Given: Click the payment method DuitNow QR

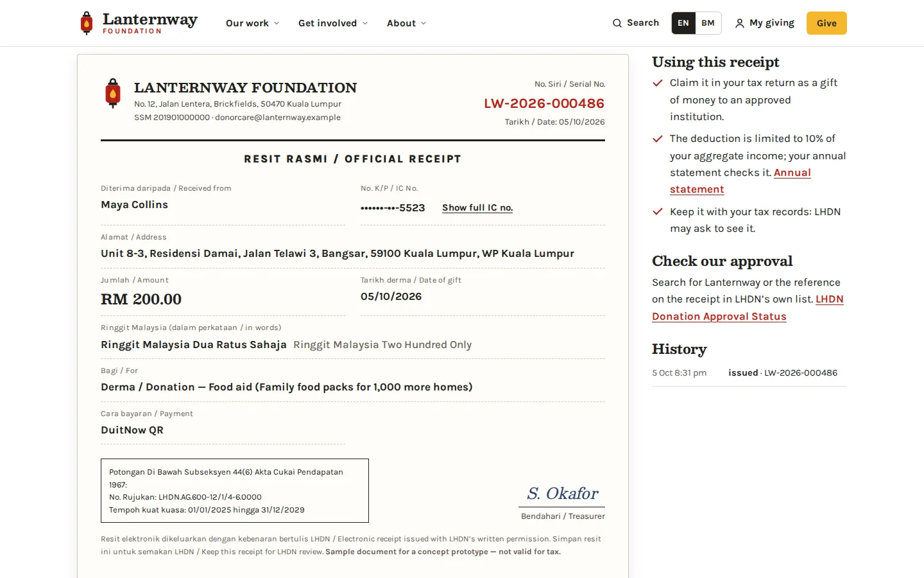Looking at the screenshot, I should [x=132, y=430].
